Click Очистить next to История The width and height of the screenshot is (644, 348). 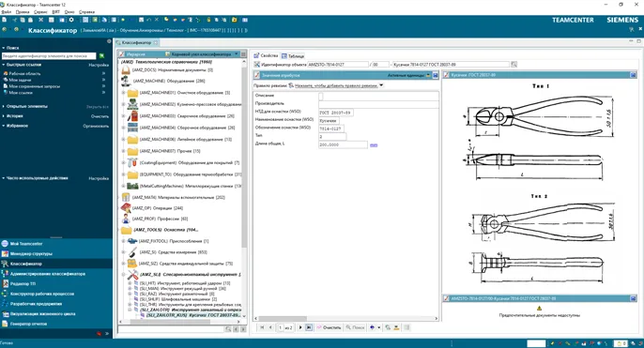point(100,116)
